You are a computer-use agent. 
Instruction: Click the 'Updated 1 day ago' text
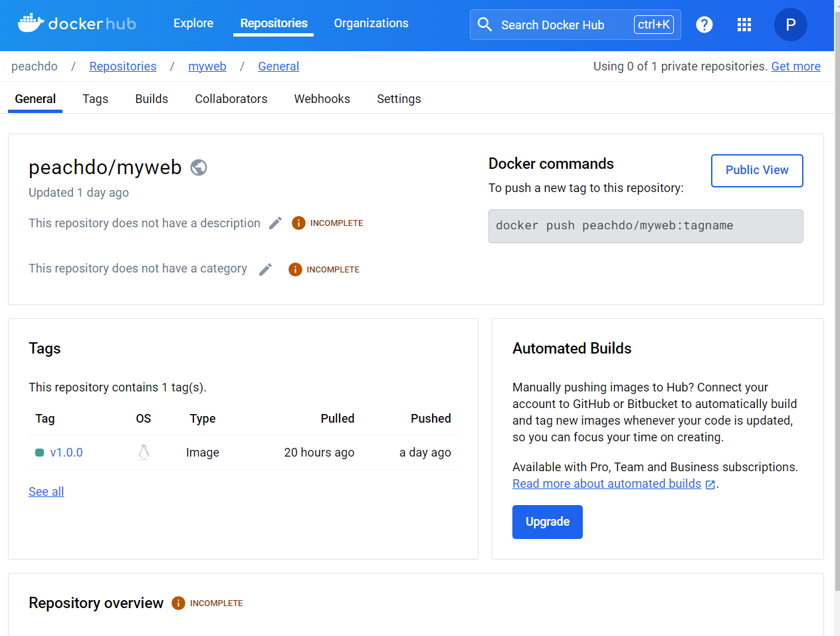coord(78,193)
